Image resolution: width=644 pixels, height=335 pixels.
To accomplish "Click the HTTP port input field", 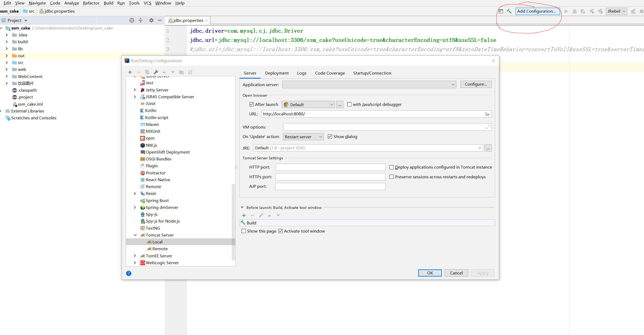I will [330, 167].
